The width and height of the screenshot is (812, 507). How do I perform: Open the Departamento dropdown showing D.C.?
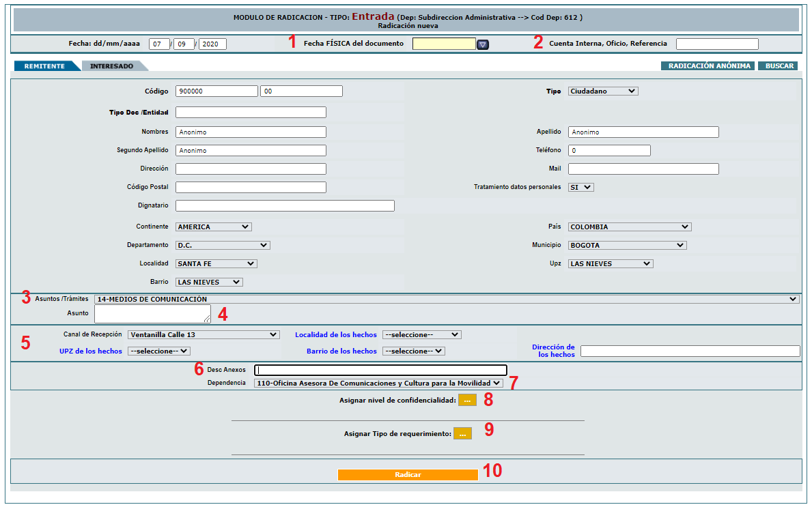pos(223,245)
